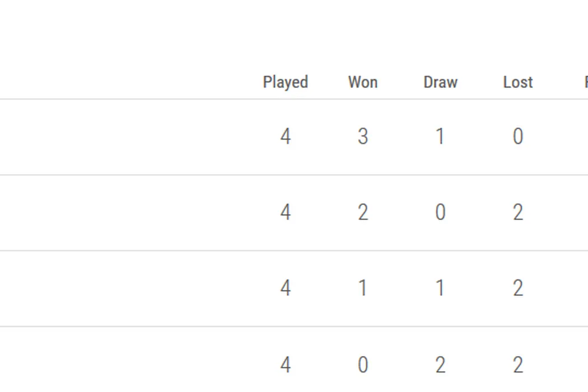Select Draw value 0 in second row

pos(440,212)
